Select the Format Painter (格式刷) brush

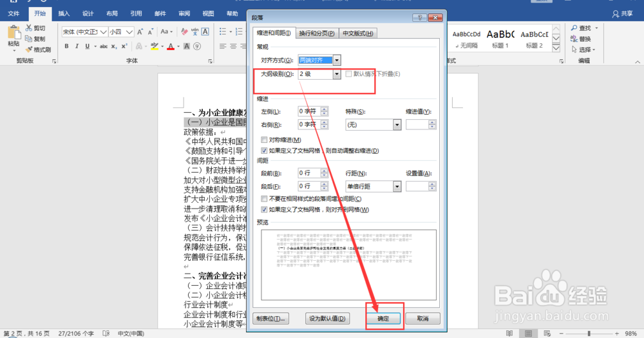click(29, 50)
